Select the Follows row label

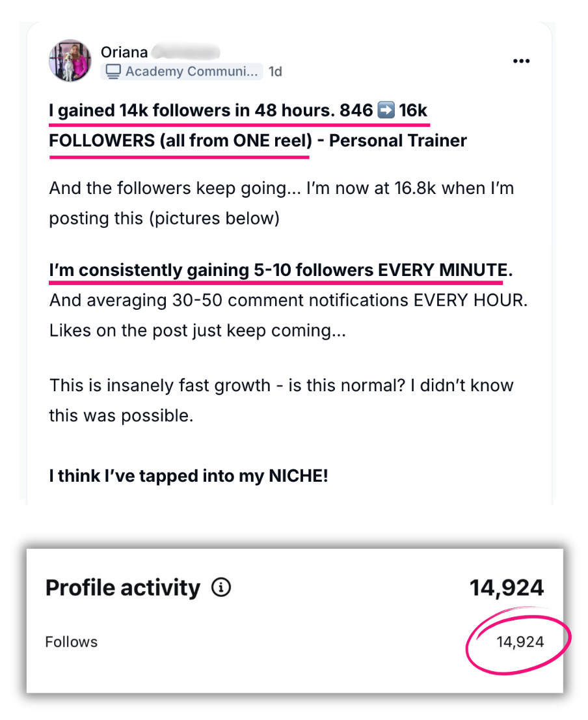pyautogui.click(x=72, y=642)
